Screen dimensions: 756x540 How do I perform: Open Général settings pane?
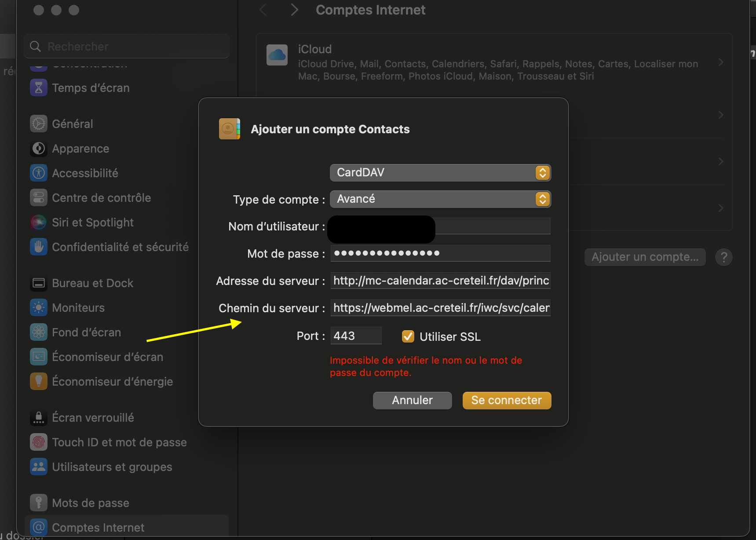point(126,124)
